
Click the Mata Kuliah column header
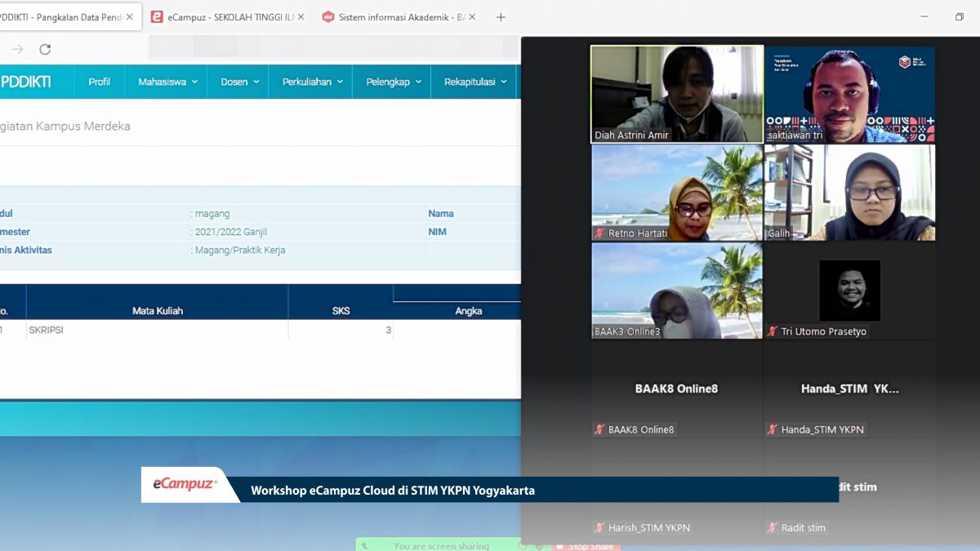(x=158, y=310)
